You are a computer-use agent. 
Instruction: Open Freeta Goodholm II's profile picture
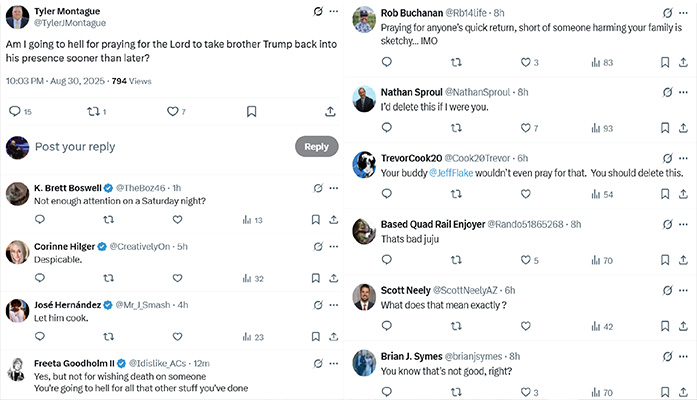(16, 370)
